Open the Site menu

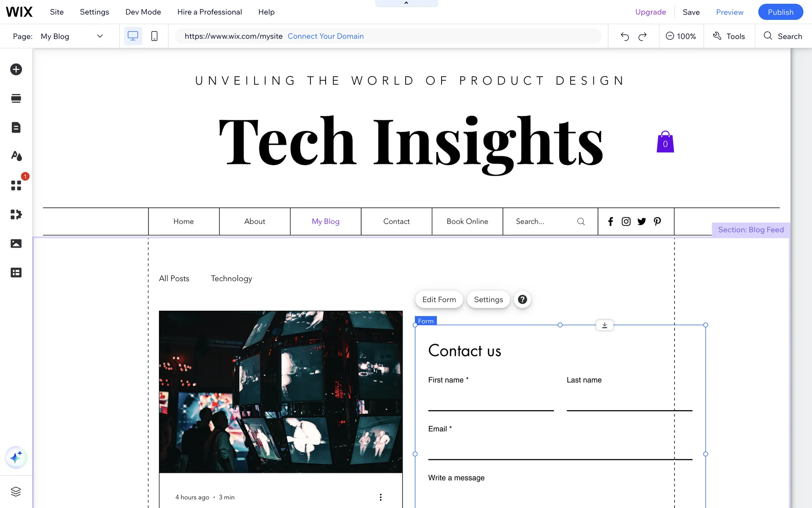57,12
